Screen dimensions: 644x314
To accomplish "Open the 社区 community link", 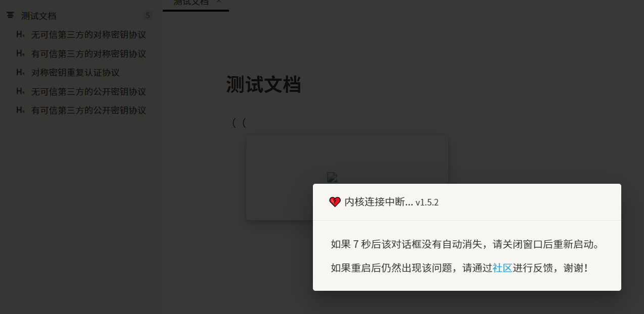I will [502, 268].
